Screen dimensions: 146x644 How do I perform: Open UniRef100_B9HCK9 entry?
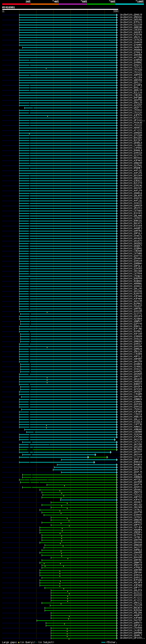point(131,462)
